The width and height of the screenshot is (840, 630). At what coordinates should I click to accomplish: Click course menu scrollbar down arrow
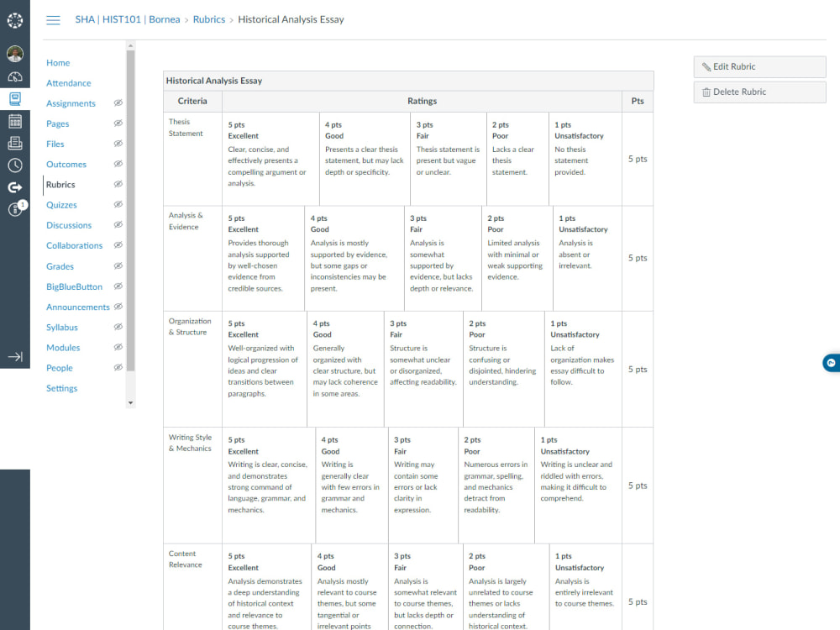tap(131, 403)
